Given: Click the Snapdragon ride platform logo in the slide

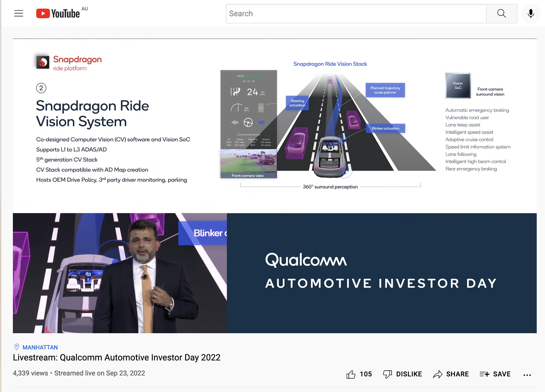Looking at the screenshot, I should pyautogui.click(x=69, y=63).
